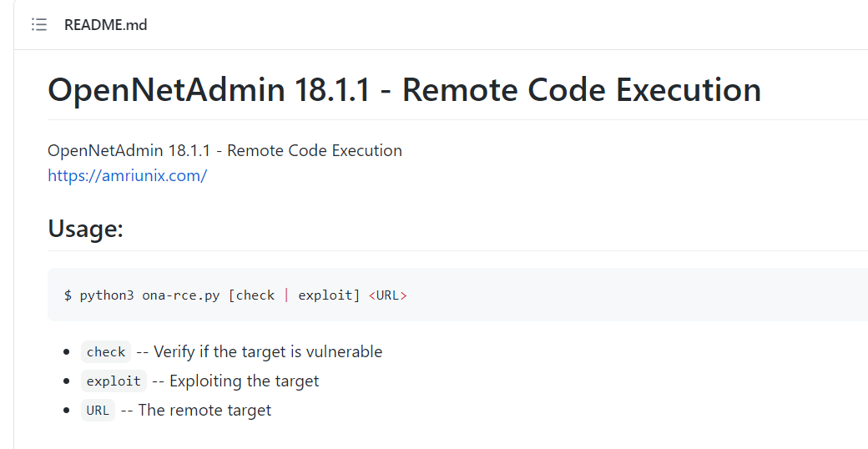Click the README.md file name label
Viewport: 868px width, 449px height.
106,25
